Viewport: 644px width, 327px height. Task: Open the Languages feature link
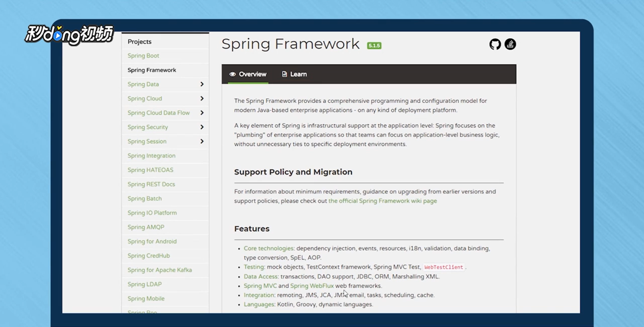pyautogui.click(x=260, y=305)
